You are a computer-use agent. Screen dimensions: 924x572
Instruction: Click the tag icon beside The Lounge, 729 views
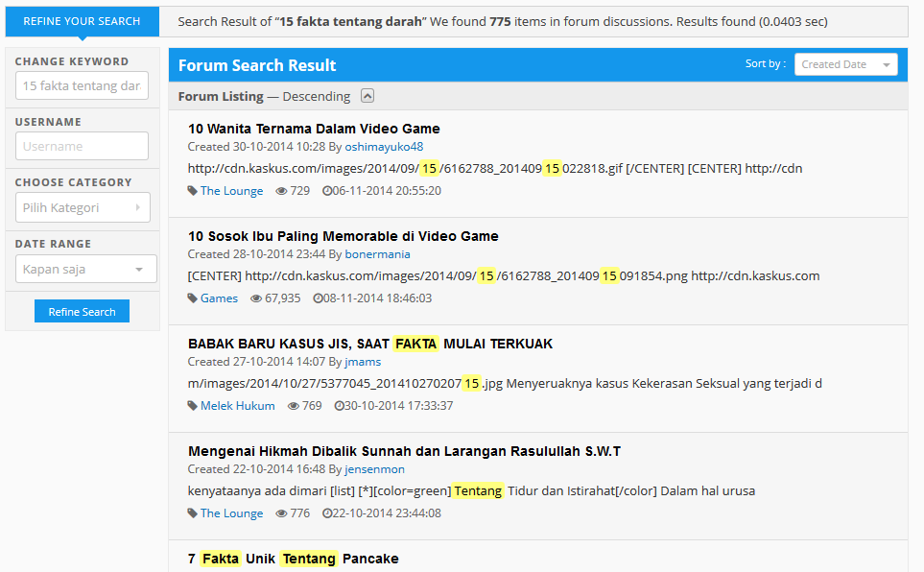click(192, 191)
